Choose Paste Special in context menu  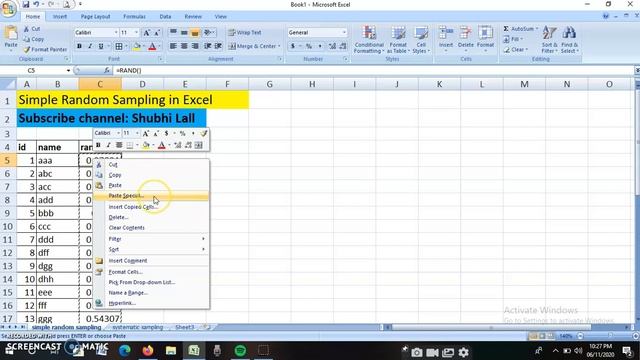tap(151, 196)
